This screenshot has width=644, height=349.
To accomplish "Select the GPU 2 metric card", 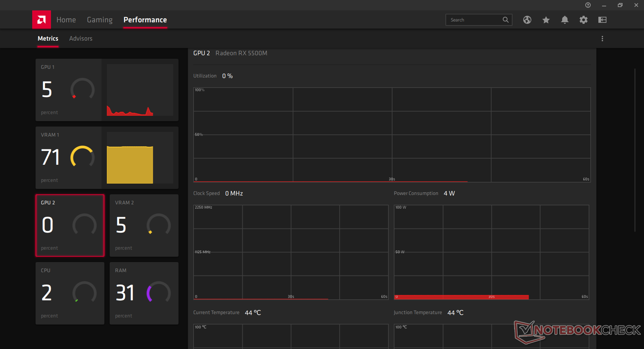I will pyautogui.click(x=70, y=226).
